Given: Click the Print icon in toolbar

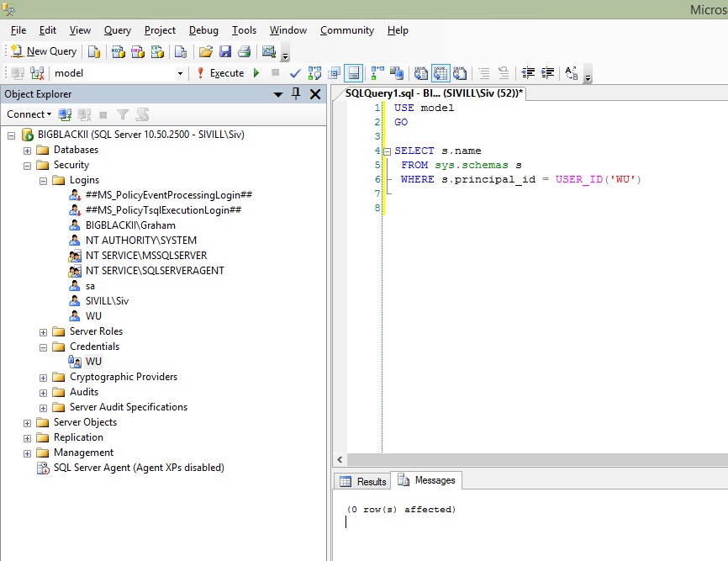Looking at the screenshot, I should [x=244, y=51].
